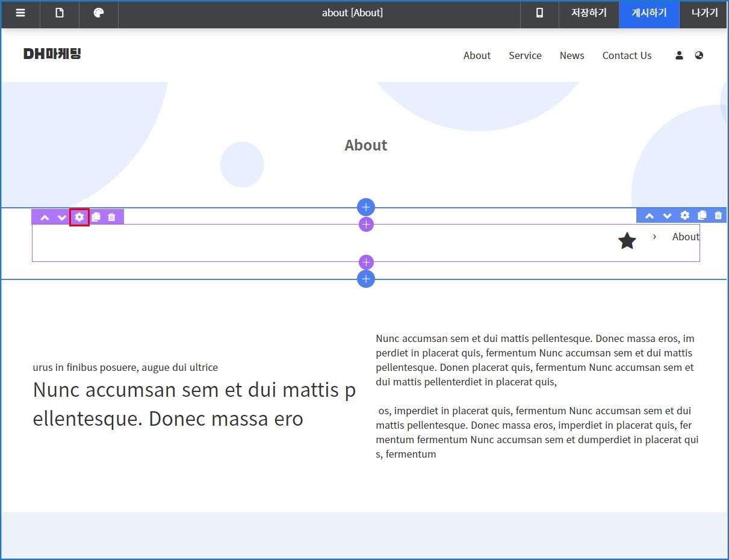Viewport: 729px width, 560px height.
Task: Move purple block down with chevron
Action: coord(62,217)
